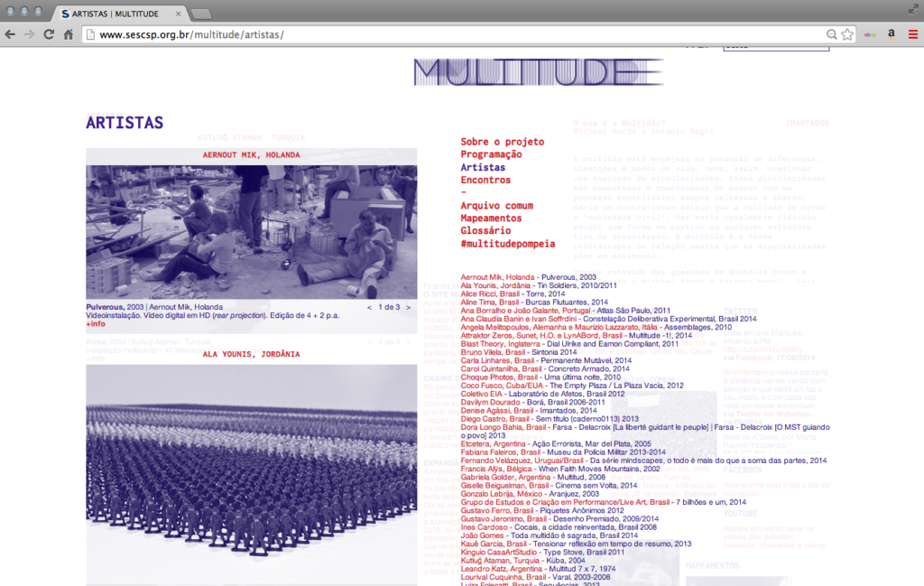Select the ARTISTAS | MULTITUDE tab
The height and width of the screenshot is (586, 924).
[118, 14]
